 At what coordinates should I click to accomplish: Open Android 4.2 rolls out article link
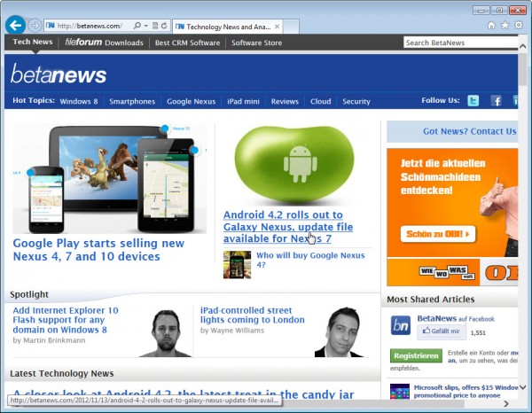[x=288, y=227]
